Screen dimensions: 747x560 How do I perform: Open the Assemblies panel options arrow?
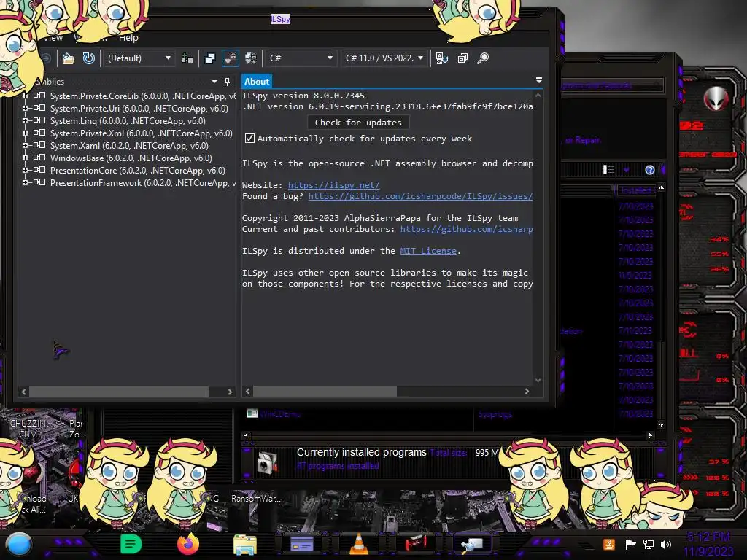pyautogui.click(x=214, y=82)
